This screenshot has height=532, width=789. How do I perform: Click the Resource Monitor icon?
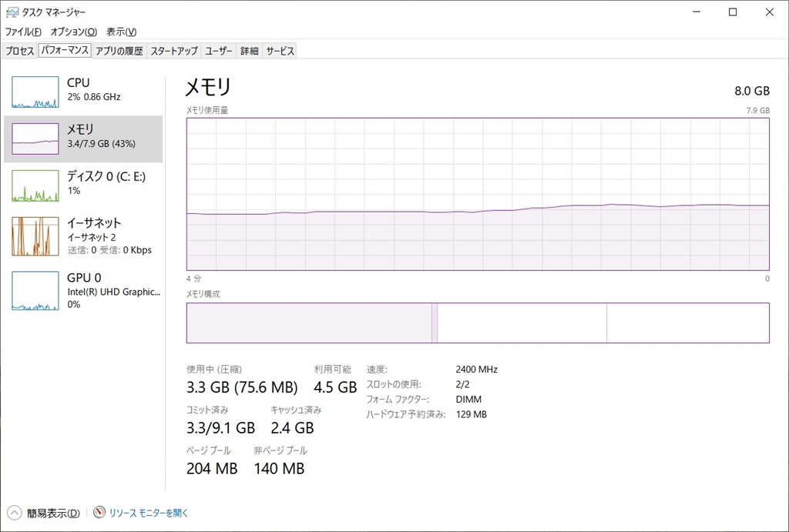(99, 513)
